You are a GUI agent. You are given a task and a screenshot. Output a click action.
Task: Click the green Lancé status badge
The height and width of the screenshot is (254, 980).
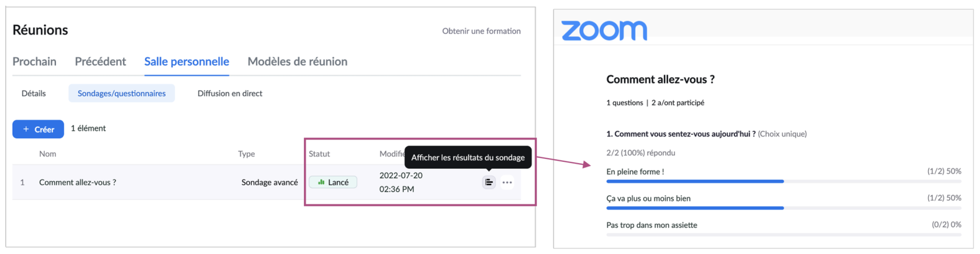[333, 182]
